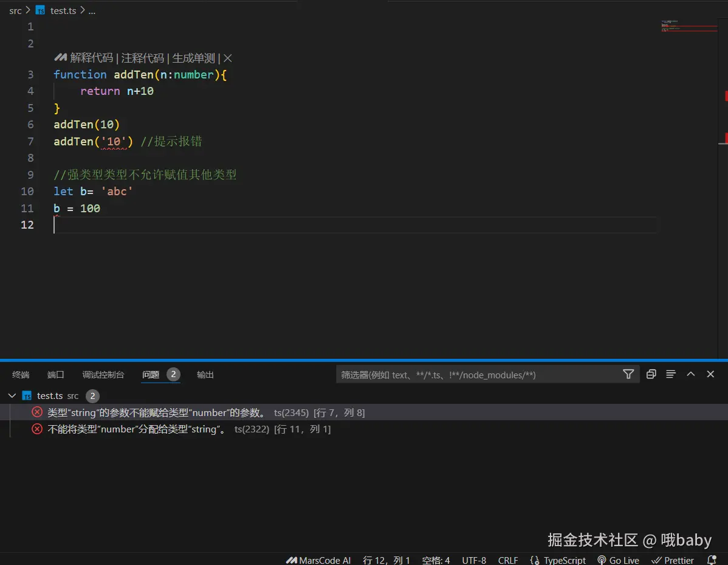Click the error icon of ts(2345) row
Viewport: 728px width, 565px height.
[x=37, y=412]
